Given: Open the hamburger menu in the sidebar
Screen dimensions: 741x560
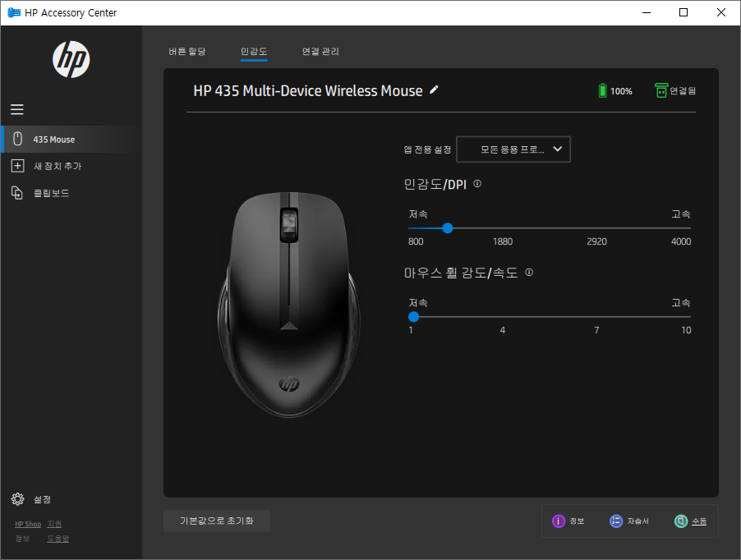Looking at the screenshot, I should [17, 109].
